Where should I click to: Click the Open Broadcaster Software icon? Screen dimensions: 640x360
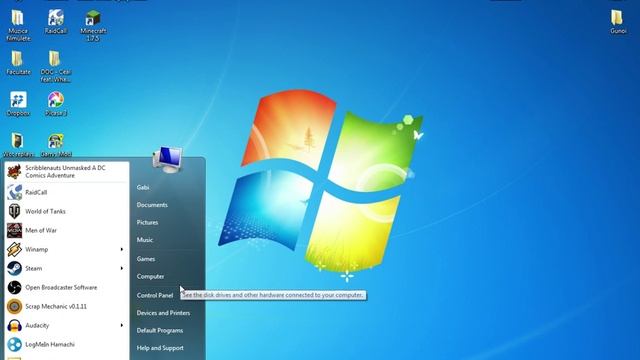coord(14,287)
